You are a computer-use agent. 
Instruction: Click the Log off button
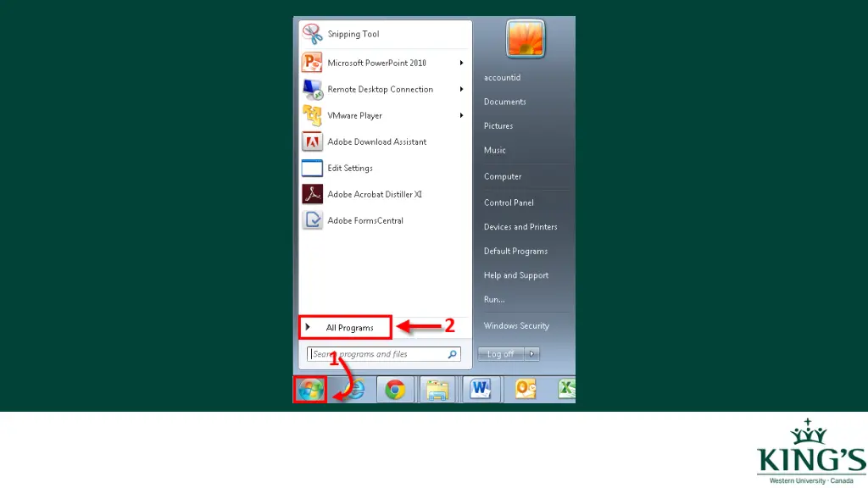[501, 354]
